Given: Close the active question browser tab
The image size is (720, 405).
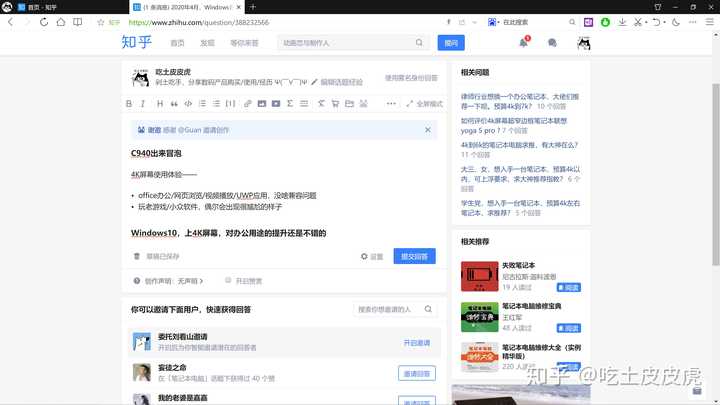Looking at the screenshot, I should [238, 7].
